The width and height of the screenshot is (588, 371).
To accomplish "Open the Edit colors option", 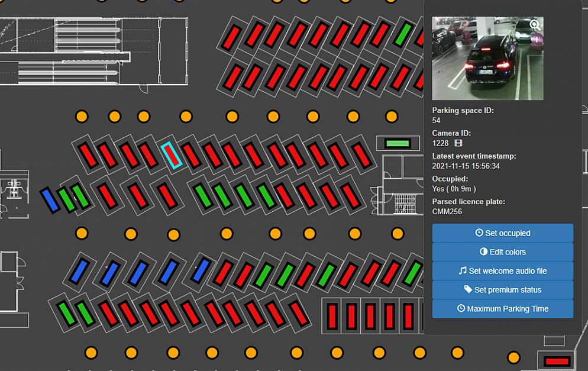I will pos(502,252).
